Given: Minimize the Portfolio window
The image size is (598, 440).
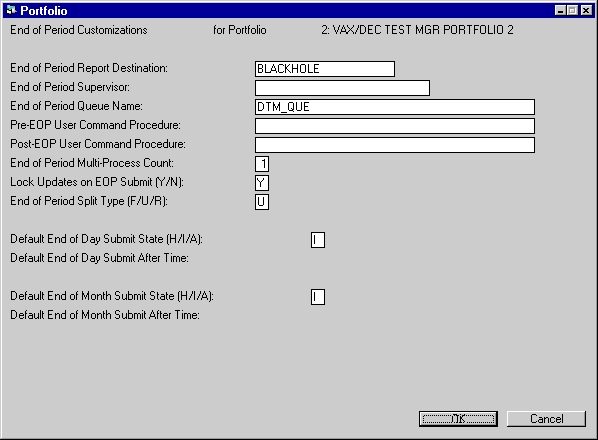Looking at the screenshot, I should 560,10.
